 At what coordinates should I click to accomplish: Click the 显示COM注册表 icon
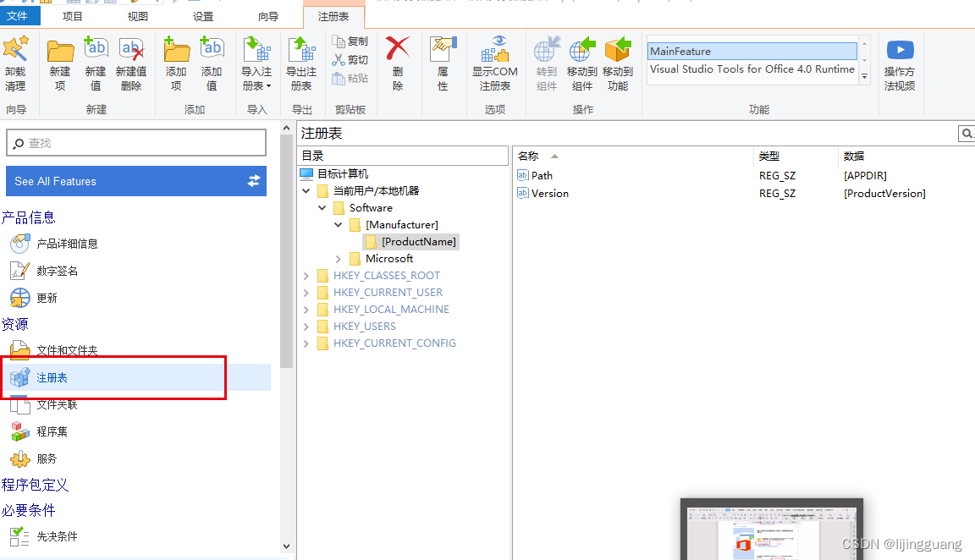(495, 63)
